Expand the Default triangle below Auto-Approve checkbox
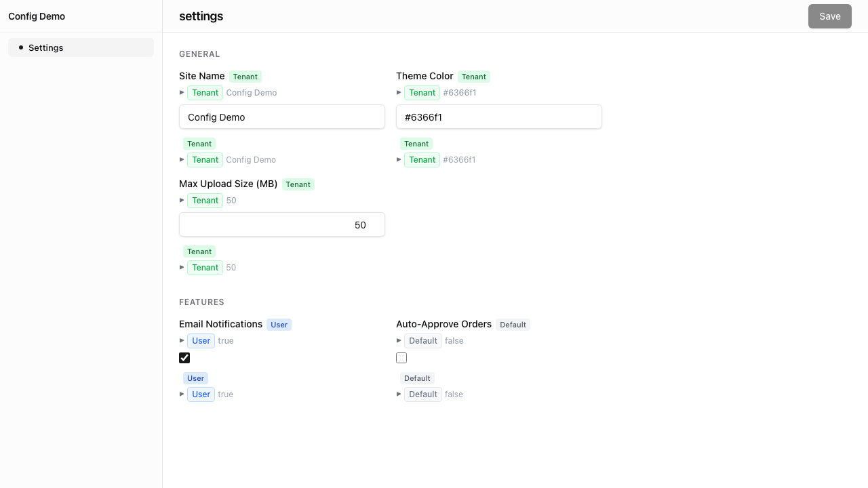 point(399,394)
